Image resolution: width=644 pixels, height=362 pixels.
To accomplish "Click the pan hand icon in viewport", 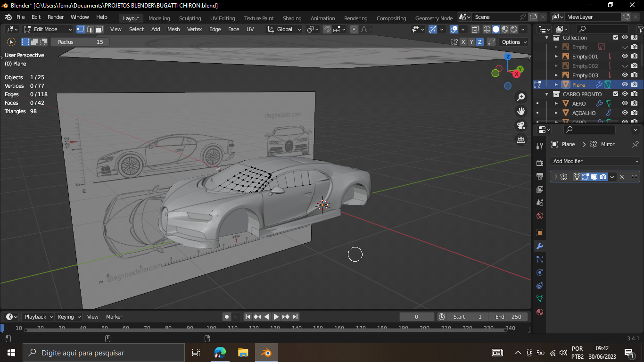I will [x=521, y=111].
